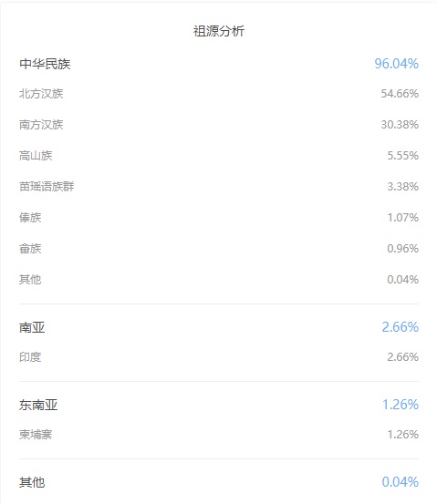Select the 南方汉族 row
This screenshot has width=437, height=504.
pyautogui.click(x=219, y=124)
